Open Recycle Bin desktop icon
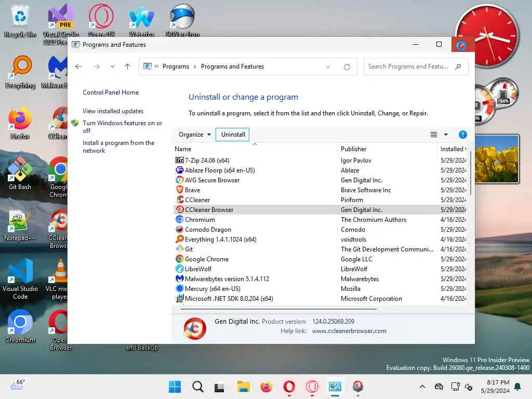The image size is (532, 399). 20,20
